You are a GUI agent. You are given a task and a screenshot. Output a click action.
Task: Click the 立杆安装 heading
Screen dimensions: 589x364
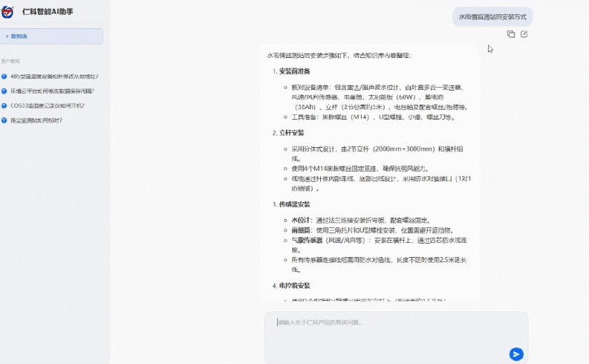(291, 133)
